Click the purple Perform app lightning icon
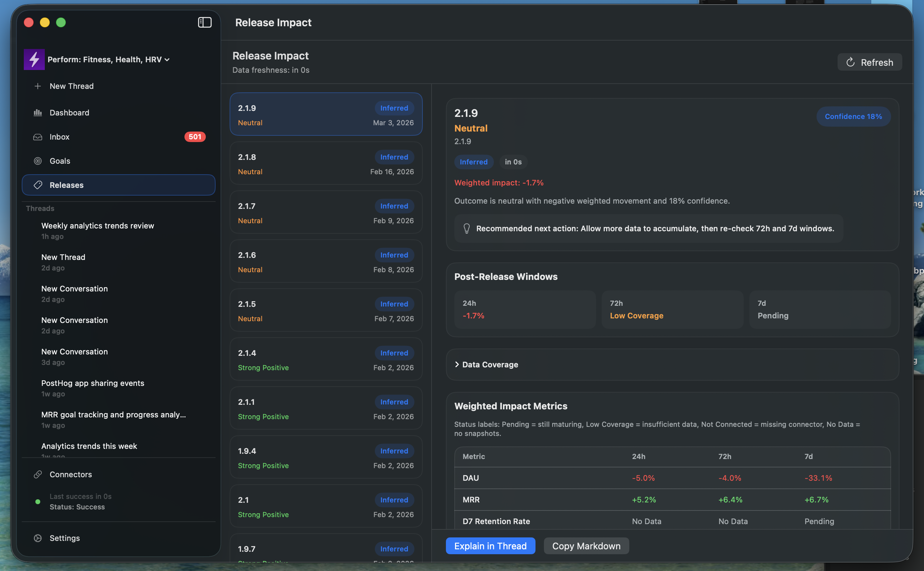The height and width of the screenshot is (571, 924). coord(34,59)
